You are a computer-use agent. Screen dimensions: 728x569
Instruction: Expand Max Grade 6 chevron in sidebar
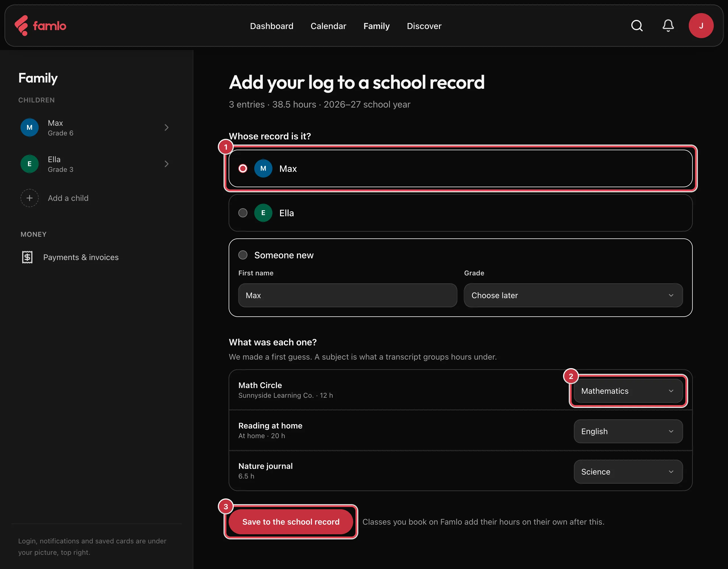click(166, 127)
